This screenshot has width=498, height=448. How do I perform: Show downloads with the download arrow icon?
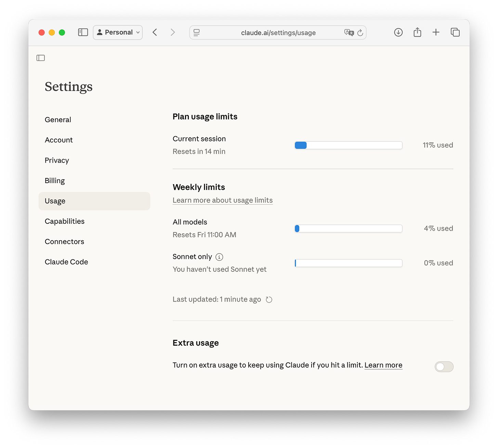398,32
